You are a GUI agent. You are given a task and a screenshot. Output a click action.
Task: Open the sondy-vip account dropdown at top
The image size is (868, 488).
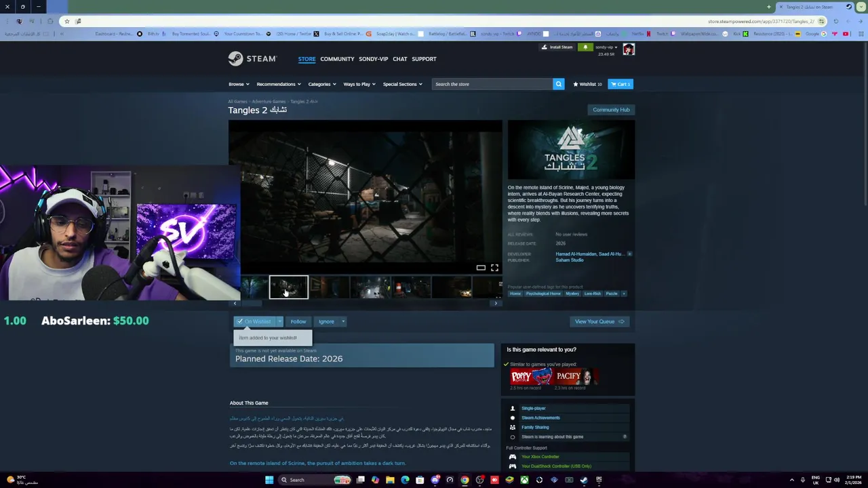[607, 47]
